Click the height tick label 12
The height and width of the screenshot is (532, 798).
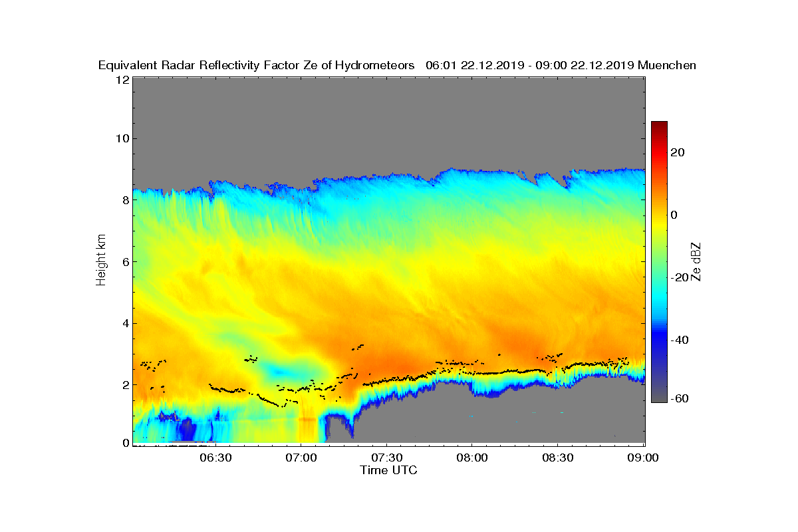tap(121, 80)
